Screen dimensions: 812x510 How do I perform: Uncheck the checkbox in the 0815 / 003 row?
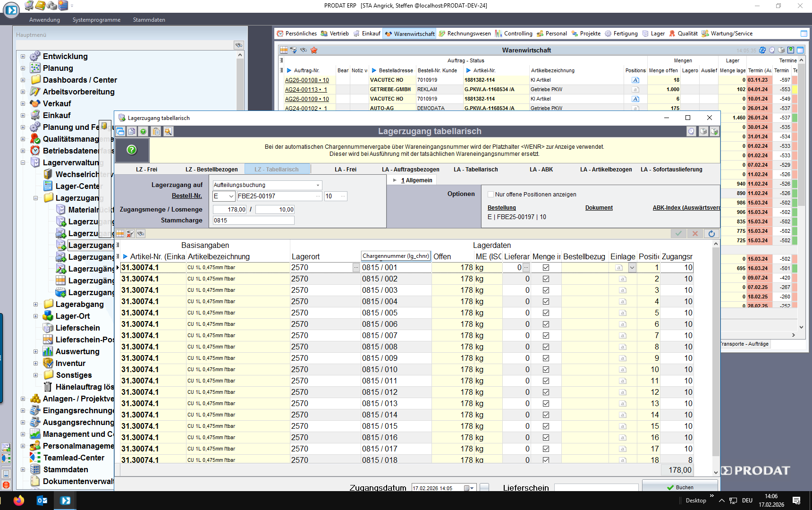[x=546, y=290]
